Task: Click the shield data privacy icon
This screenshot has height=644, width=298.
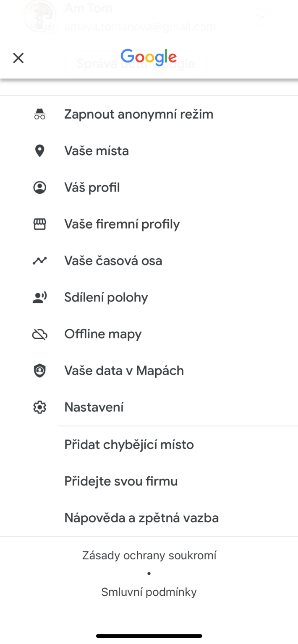Action: [40, 371]
